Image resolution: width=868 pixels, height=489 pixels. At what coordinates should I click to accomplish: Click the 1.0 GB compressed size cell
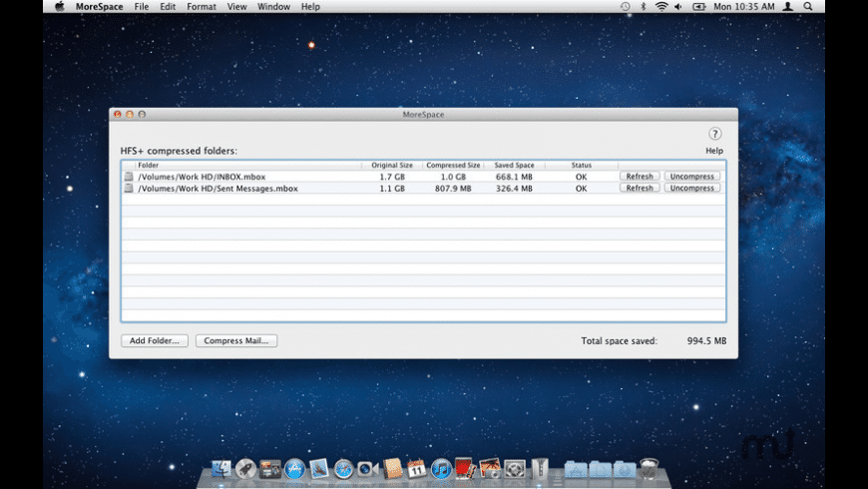click(x=453, y=177)
